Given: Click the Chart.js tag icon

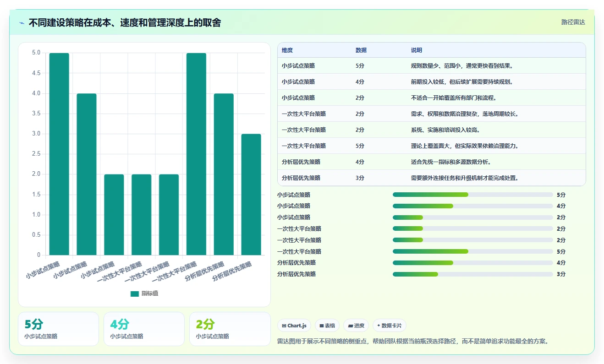Looking at the screenshot, I should tap(284, 326).
